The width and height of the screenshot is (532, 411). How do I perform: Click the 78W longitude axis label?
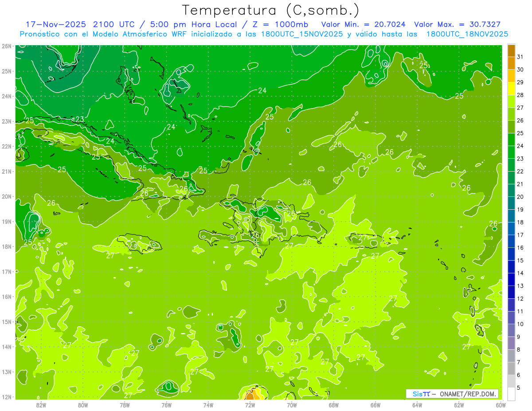pos(125,404)
